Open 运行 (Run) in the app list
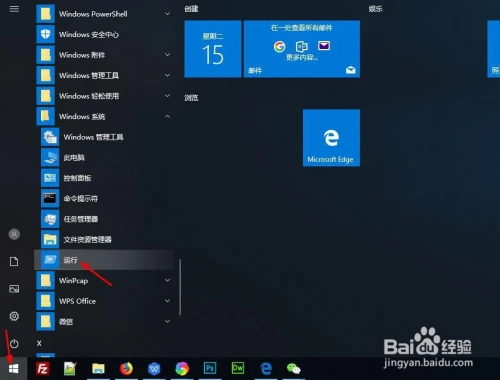 tap(104, 260)
